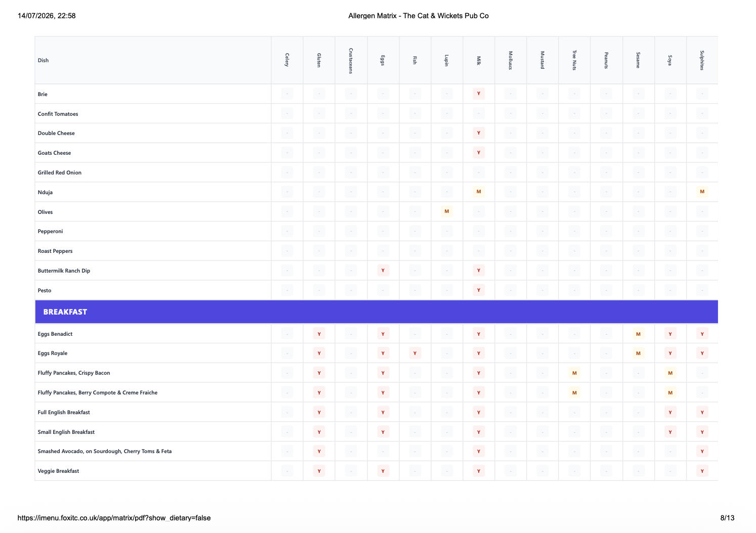Click the Small English Breakfast label
The width and height of the screenshot is (756, 533).
tap(66, 432)
